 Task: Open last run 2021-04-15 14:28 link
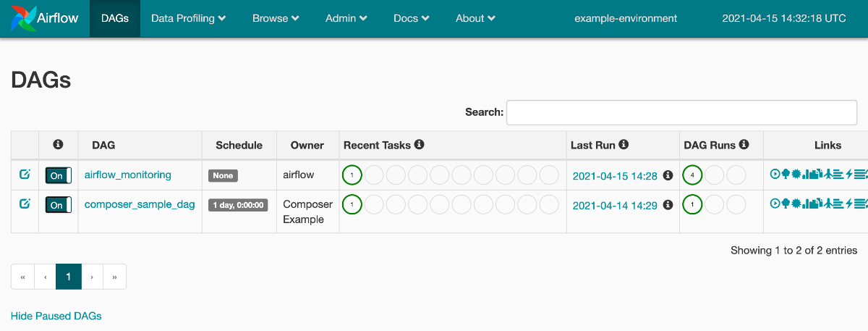615,175
